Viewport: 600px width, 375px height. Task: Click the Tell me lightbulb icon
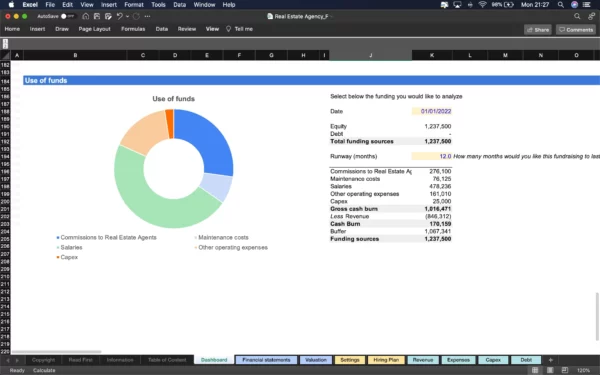pos(228,29)
